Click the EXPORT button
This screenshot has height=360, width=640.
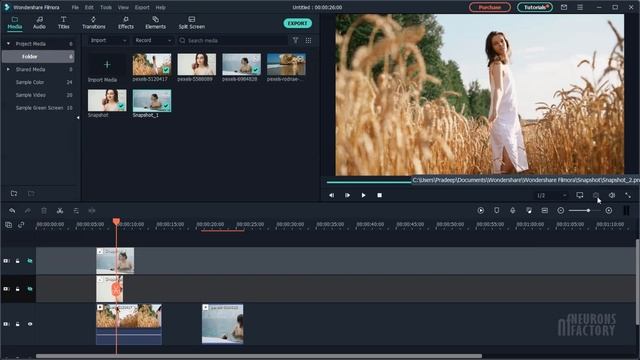298,23
